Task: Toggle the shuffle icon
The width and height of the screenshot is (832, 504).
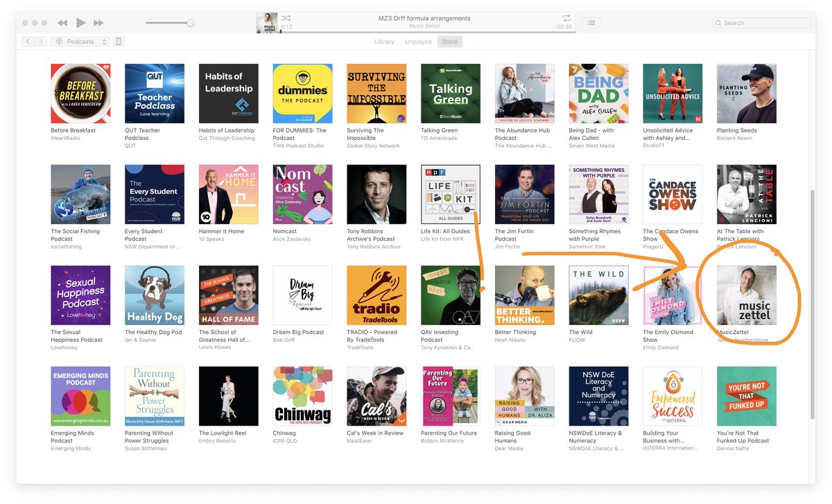Action: (x=286, y=18)
